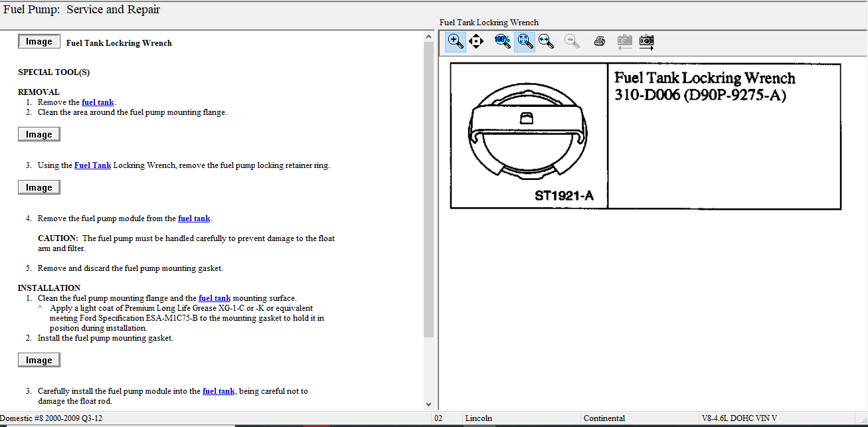868x427 pixels.
Task: Click the greyed zoom out magnifier
Action: click(572, 41)
